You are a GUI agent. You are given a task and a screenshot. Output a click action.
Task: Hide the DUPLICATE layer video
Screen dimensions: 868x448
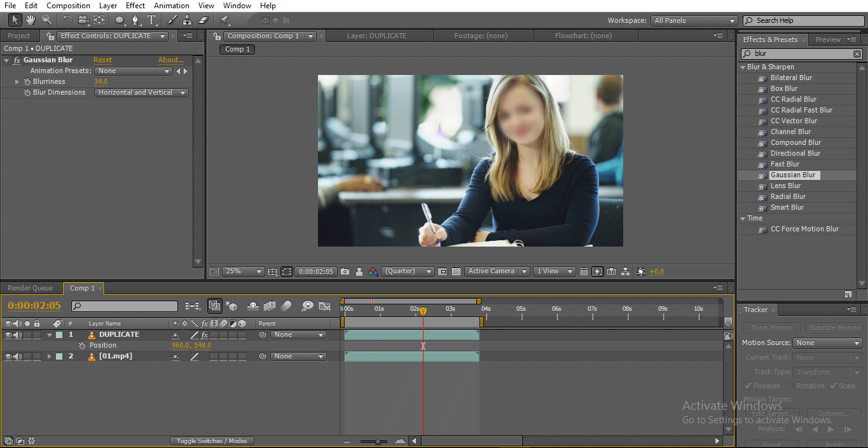tap(8, 335)
